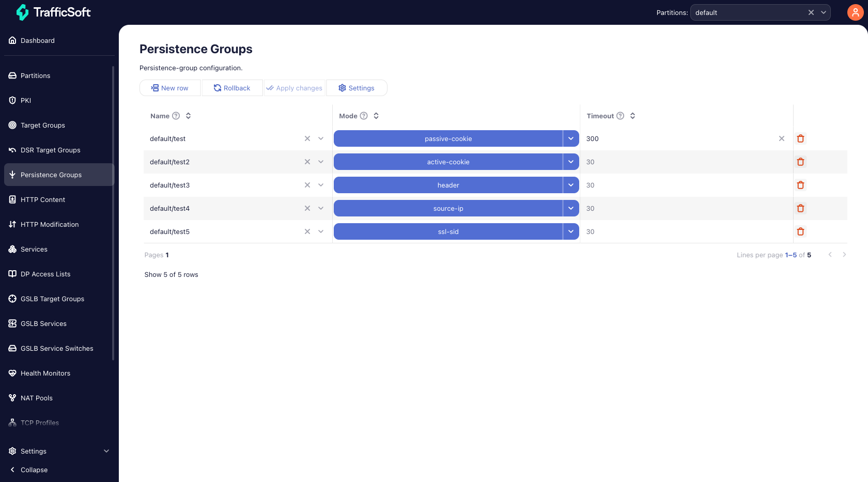Clear the 300 timeout value
This screenshot has height=482, width=868.
coord(781,138)
